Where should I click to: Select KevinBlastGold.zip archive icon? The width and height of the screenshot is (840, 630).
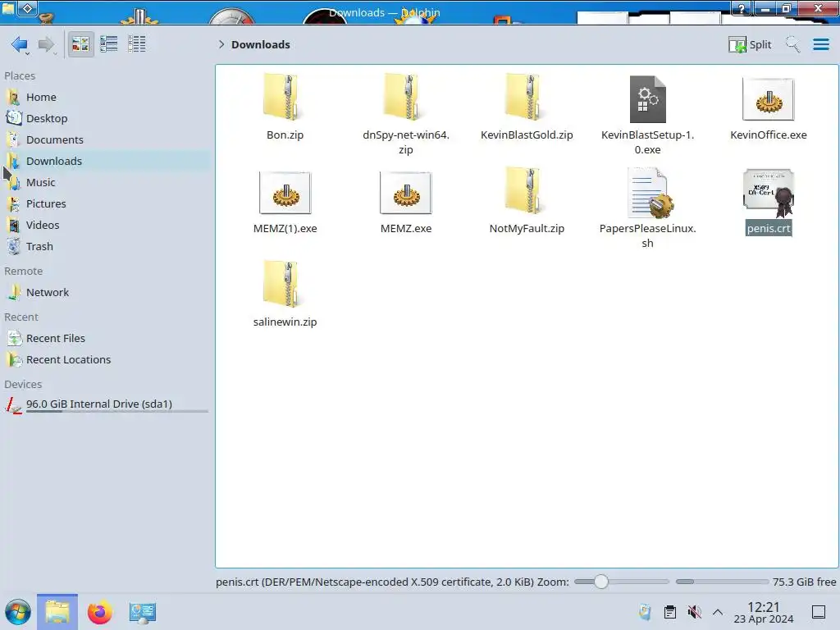527,97
